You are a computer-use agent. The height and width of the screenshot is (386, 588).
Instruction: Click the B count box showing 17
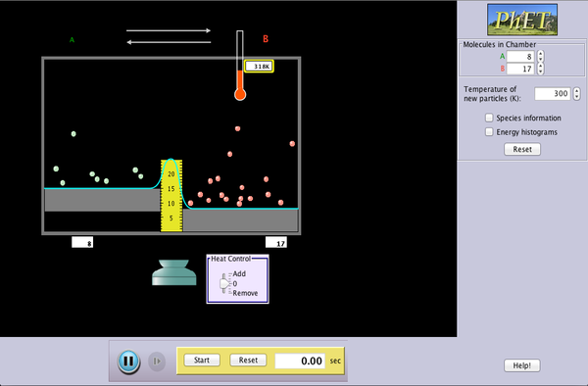point(276,242)
